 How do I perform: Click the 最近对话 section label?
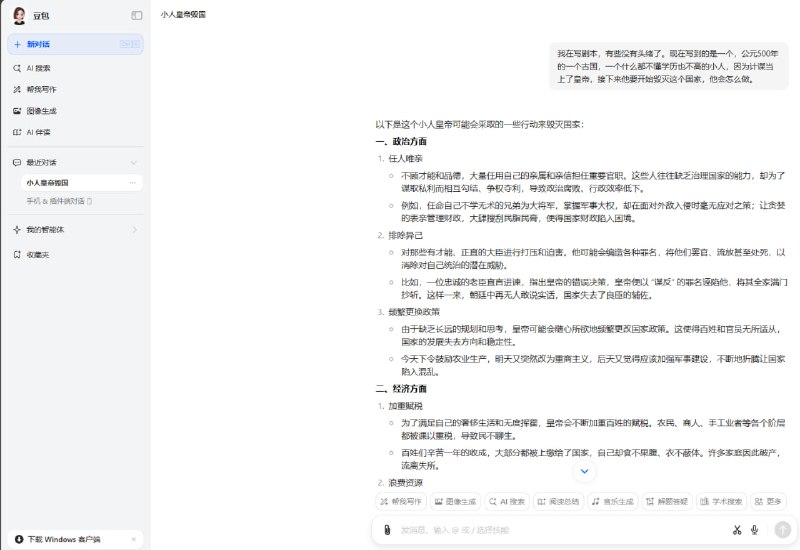41,163
